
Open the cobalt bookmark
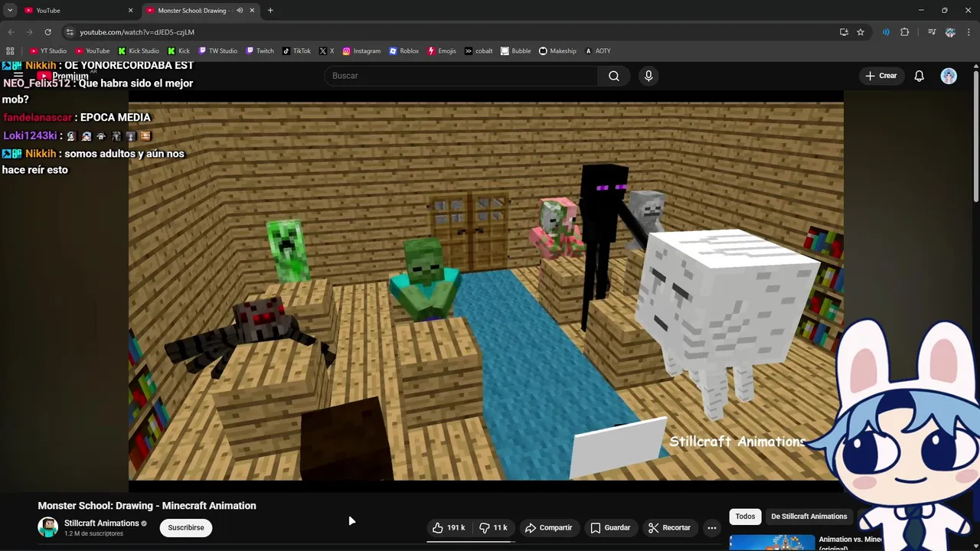point(479,51)
